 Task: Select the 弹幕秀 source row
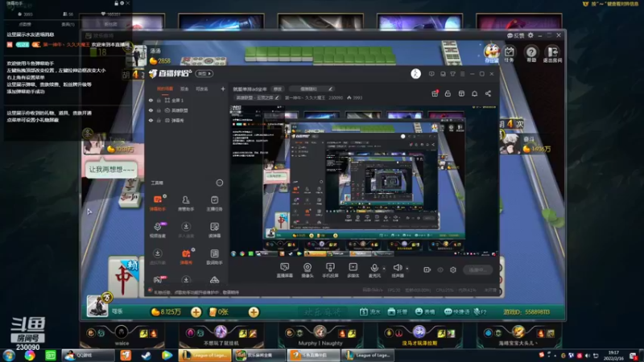pos(187,121)
